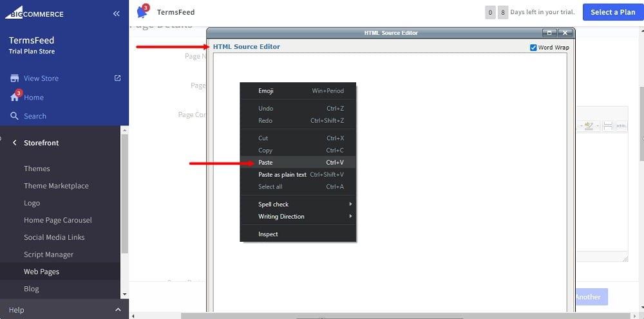
Task: Choose Paste as plain text
Action: click(x=298, y=175)
